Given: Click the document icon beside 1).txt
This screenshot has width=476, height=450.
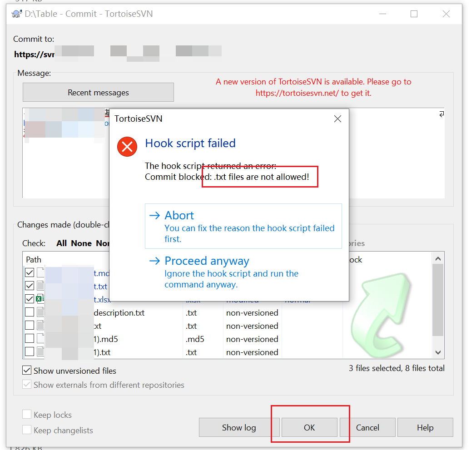Looking at the screenshot, I should pos(40,352).
